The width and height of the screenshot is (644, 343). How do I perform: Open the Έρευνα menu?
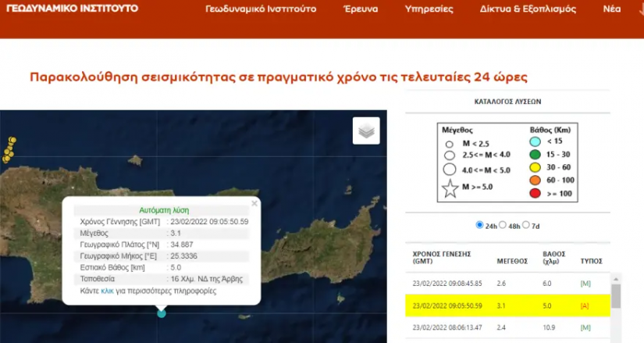pos(360,9)
